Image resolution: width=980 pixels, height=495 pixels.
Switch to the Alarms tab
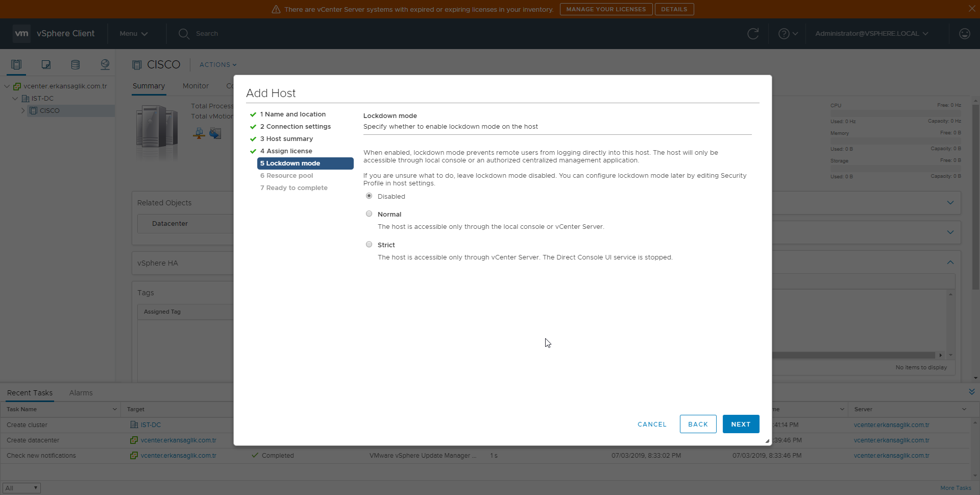81,393
